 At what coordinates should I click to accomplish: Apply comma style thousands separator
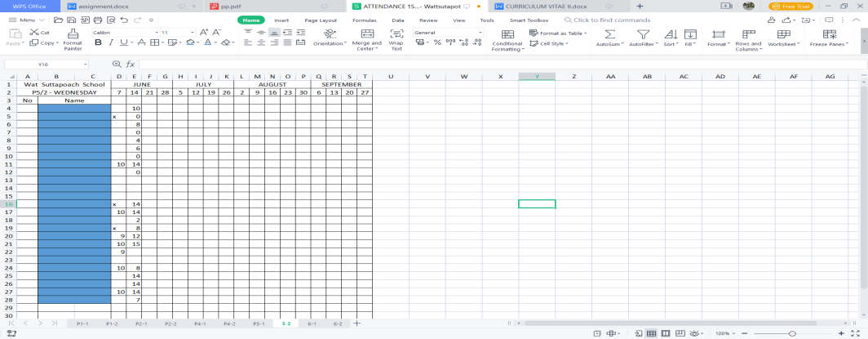[x=450, y=42]
